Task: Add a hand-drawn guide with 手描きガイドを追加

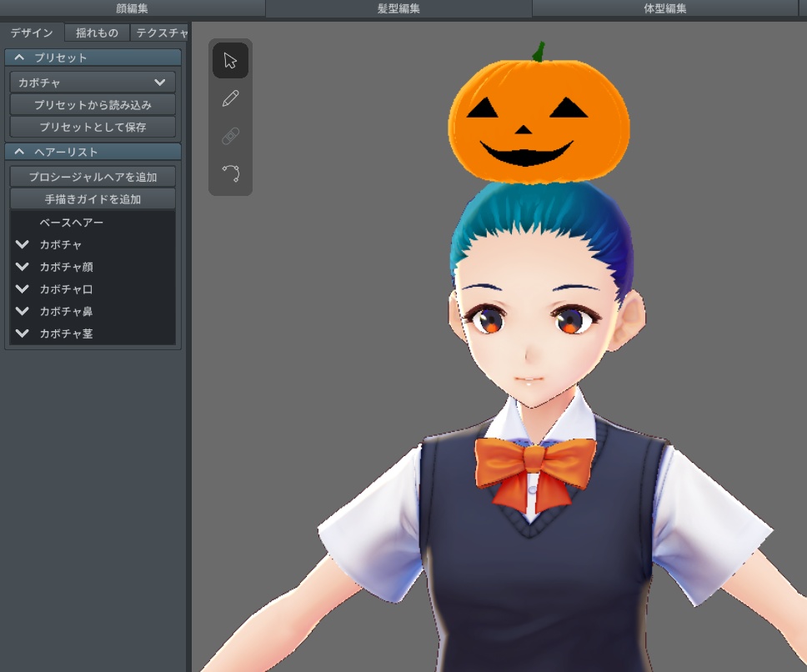Action: coord(92,198)
